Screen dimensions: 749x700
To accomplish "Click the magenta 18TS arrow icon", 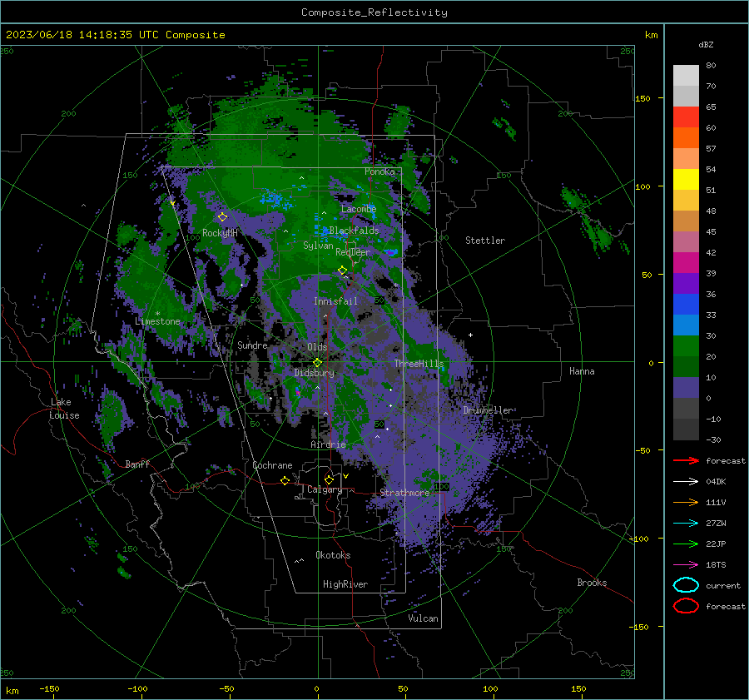I will 686,565.
